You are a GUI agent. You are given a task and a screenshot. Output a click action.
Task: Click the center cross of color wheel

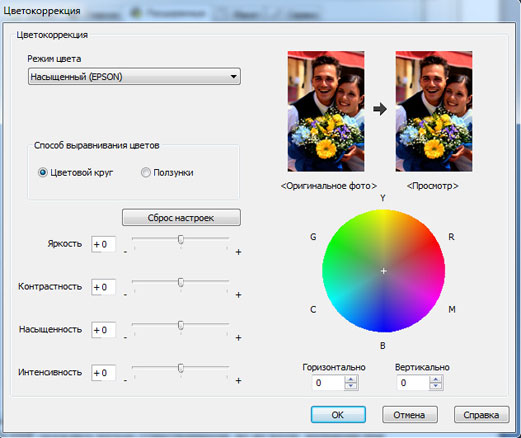pyautogui.click(x=384, y=271)
